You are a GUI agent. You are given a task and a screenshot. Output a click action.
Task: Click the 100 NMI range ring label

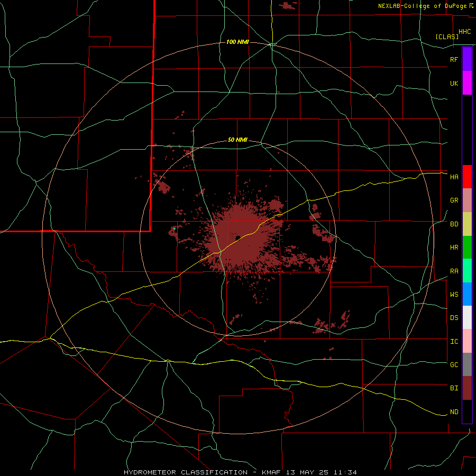pyautogui.click(x=237, y=42)
